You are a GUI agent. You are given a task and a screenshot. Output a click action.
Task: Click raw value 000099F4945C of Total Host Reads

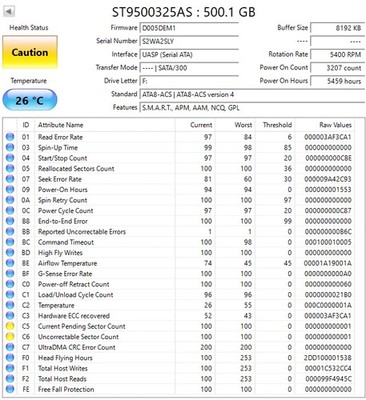328,379
